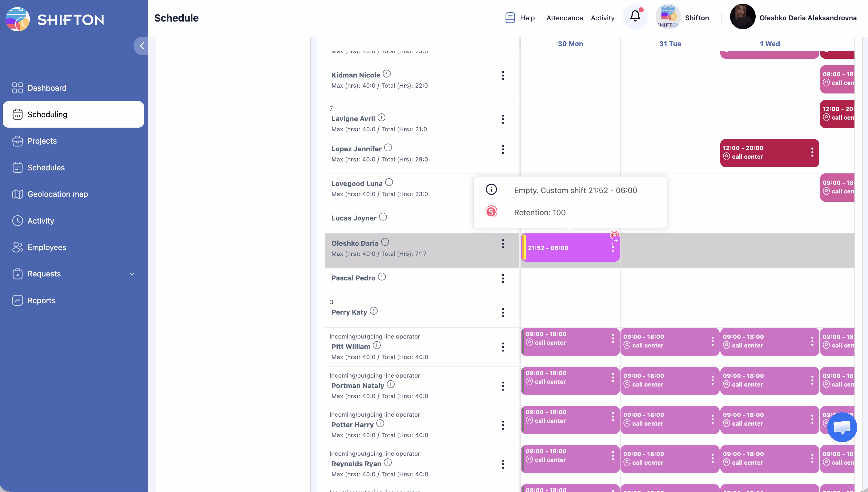868x492 pixels.
Task: Click the retention dollar badge on shift
Action: point(614,235)
